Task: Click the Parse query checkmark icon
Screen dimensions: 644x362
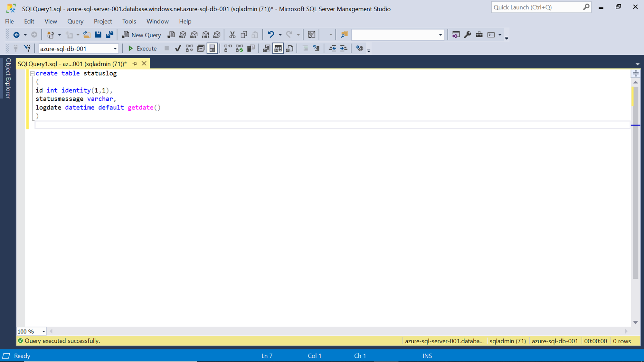Action: [178, 49]
